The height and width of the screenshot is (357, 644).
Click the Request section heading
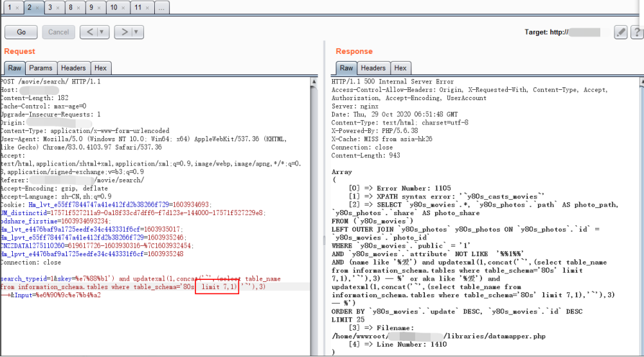click(19, 51)
